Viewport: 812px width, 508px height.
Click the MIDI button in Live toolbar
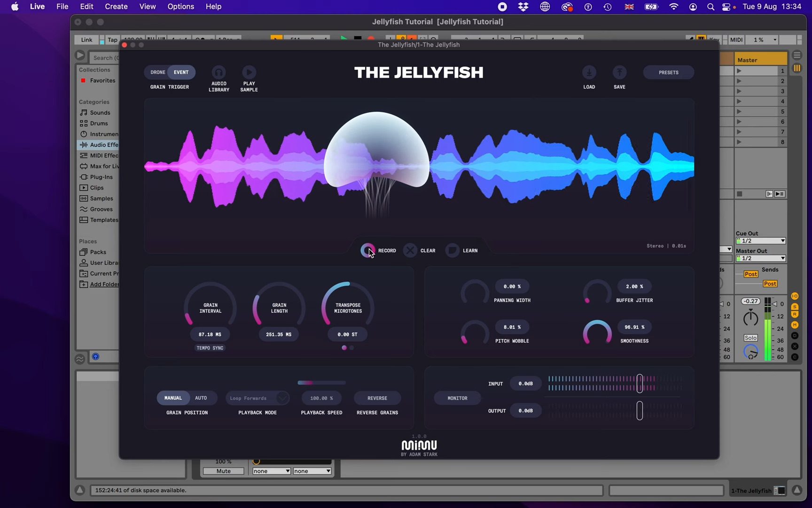click(x=736, y=40)
